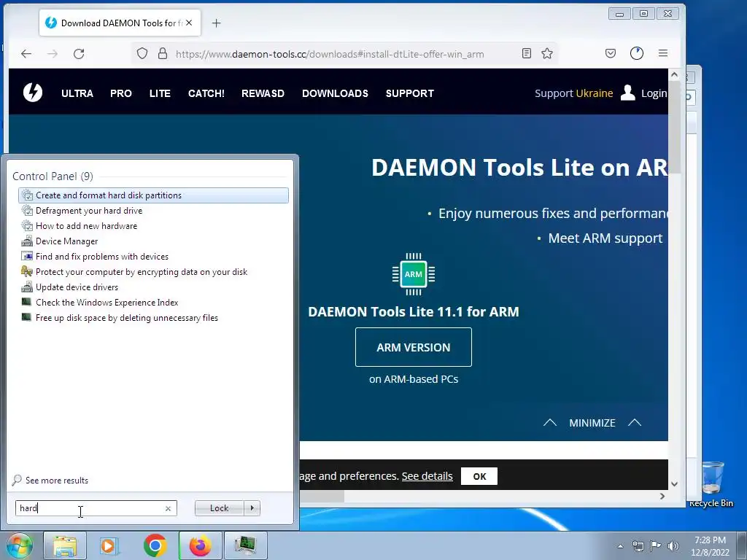Open Update device drivers result
The width and height of the screenshot is (747, 560).
(x=153, y=287)
